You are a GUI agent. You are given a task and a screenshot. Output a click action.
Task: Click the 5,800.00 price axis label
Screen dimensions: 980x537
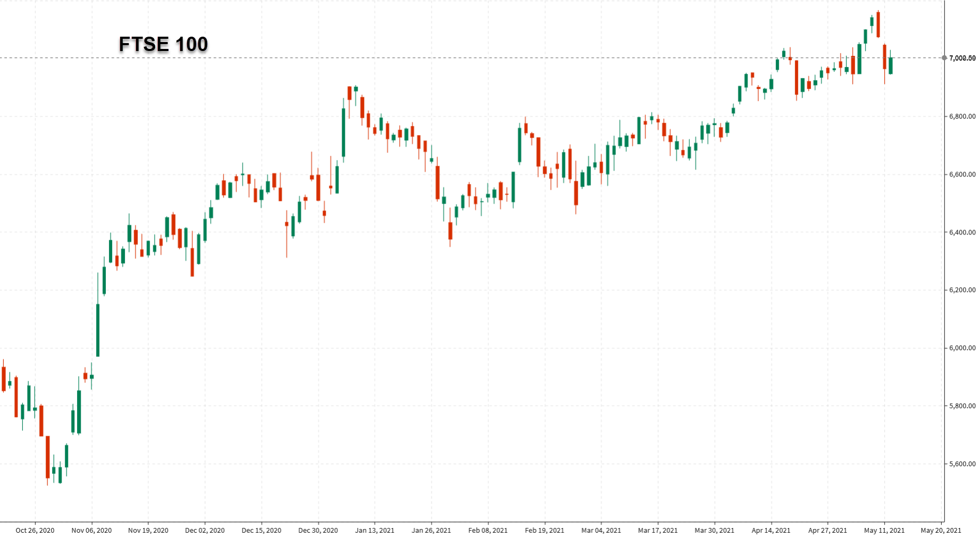click(962, 406)
